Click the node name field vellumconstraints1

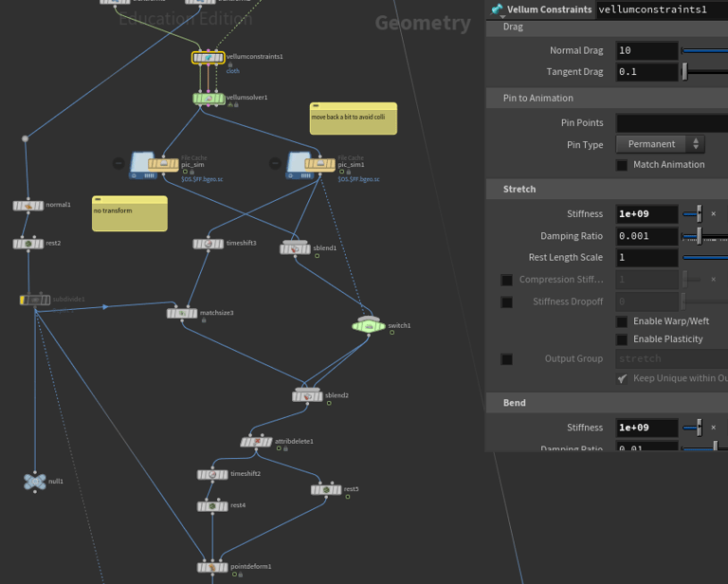click(x=662, y=9)
